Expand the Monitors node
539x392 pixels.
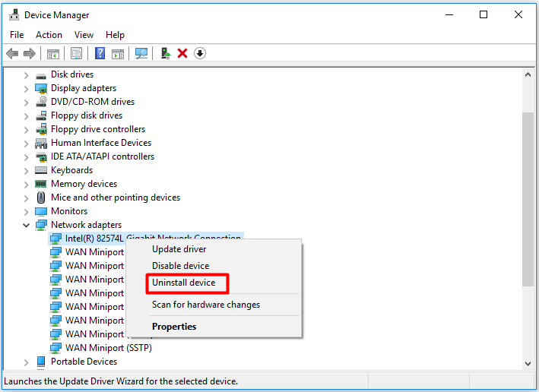click(27, 211)
